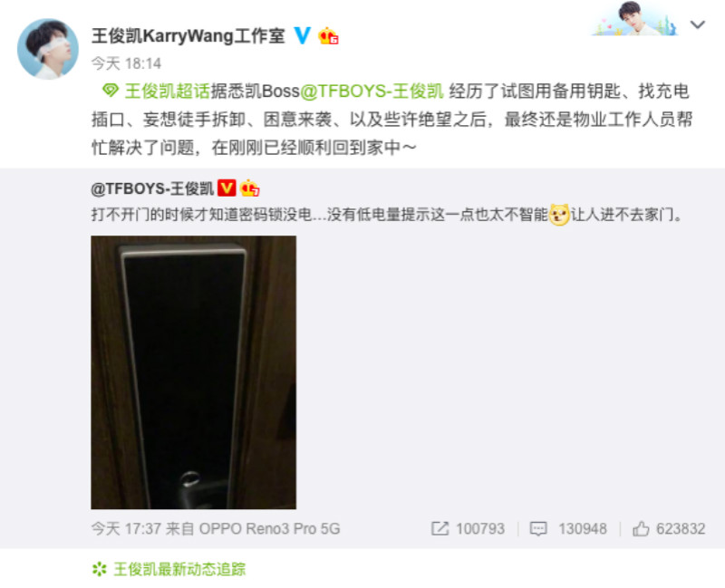Open the OPPO Reno3 Pro 5G source link
Screen dimensions: 725x588
(269, 528)
